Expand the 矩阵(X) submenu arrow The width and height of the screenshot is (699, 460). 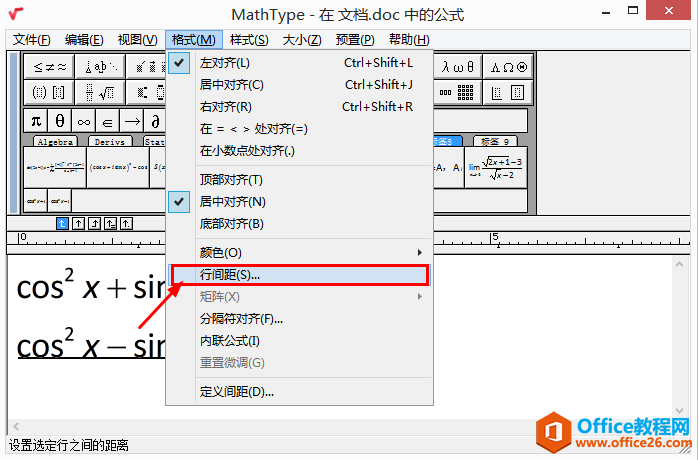tap(419, 296)
